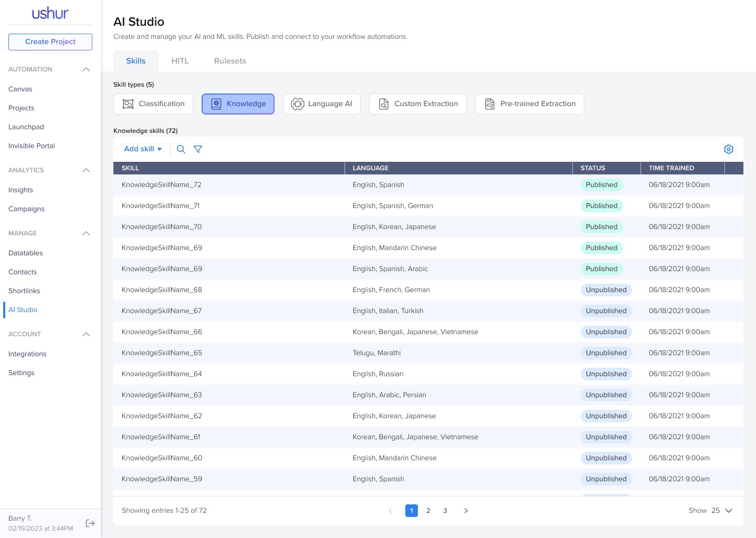
Task: Open KnowledgeSkillName_59 row
Action: 428,479
